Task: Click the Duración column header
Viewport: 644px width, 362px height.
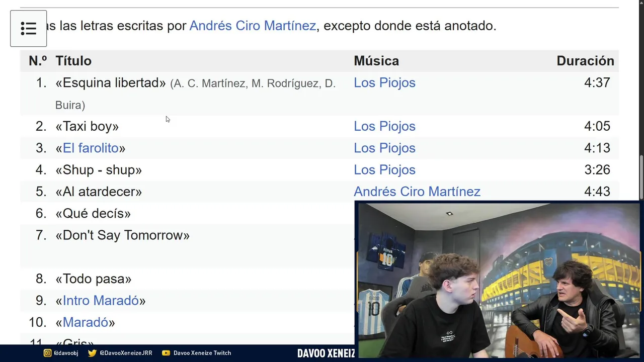Action: pyautogui.click(x=585, y=61)
